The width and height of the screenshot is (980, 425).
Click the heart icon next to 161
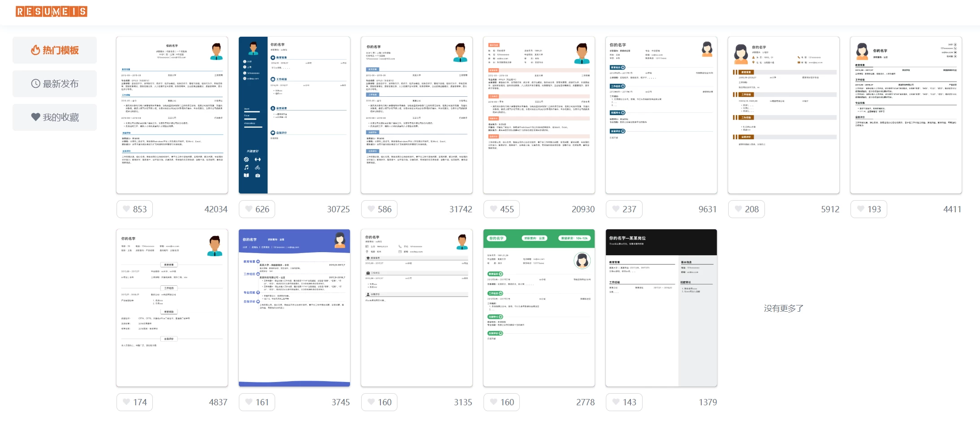(x=249, y=402)
